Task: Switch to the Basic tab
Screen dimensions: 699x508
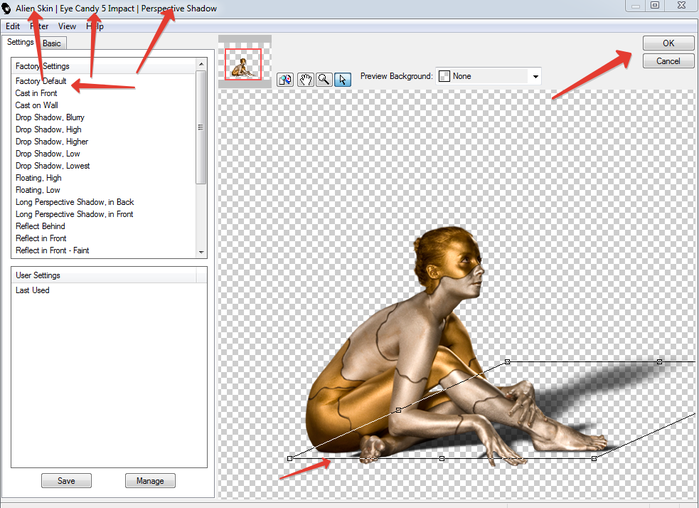Action: click(52, 43)
